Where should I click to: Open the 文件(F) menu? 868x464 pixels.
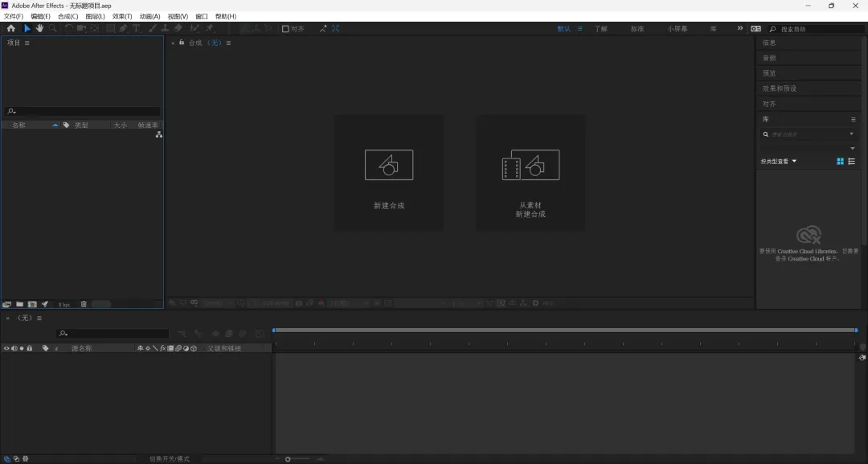point(14,17)
